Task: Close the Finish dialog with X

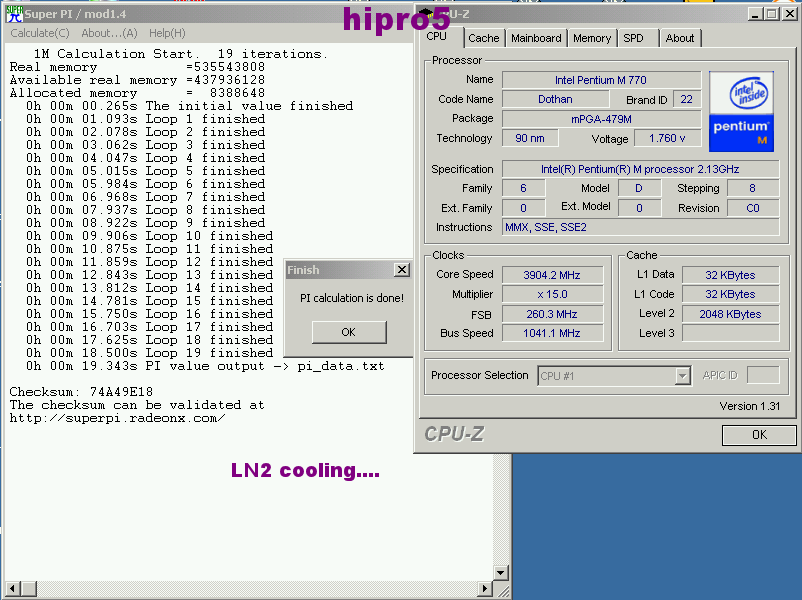Action: (x=401, y=270)
